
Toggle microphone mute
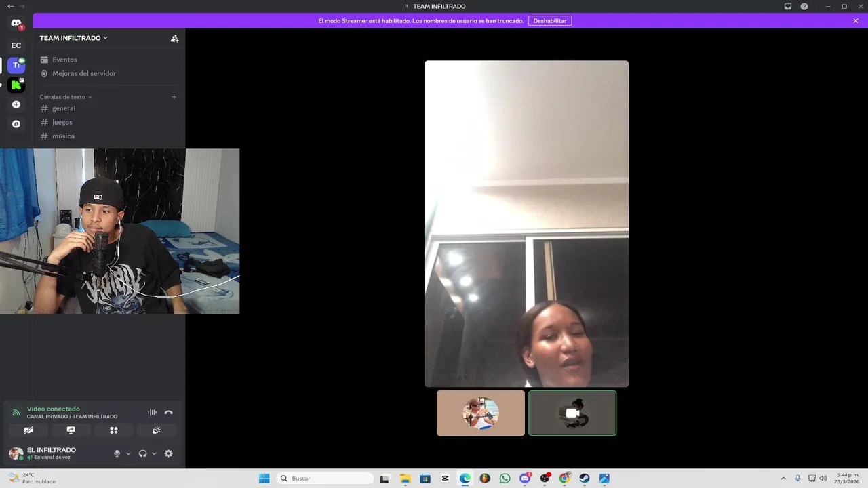click(x=117, y=453)
